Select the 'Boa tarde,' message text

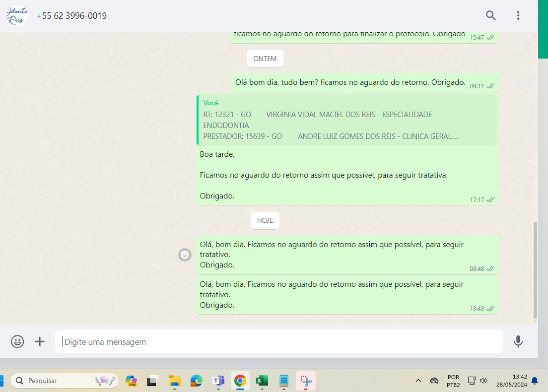[x=217, y=154]
